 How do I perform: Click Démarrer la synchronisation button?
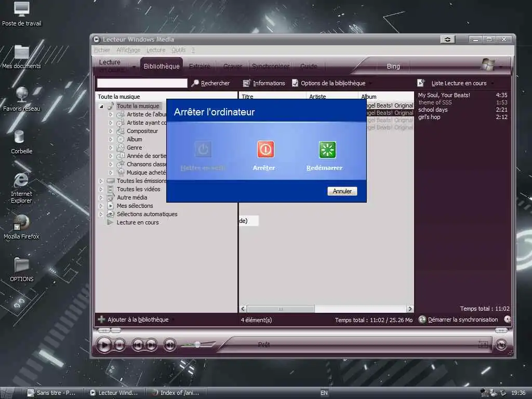tap(459, 320)
